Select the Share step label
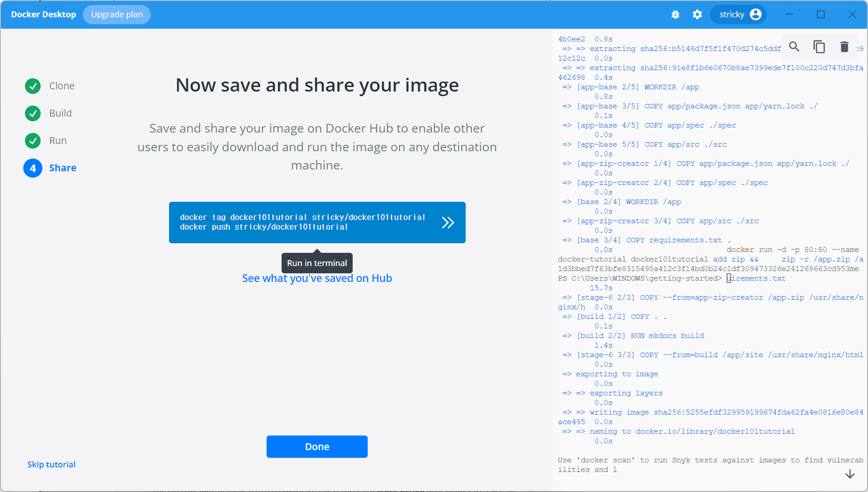 tap(63, 168)
